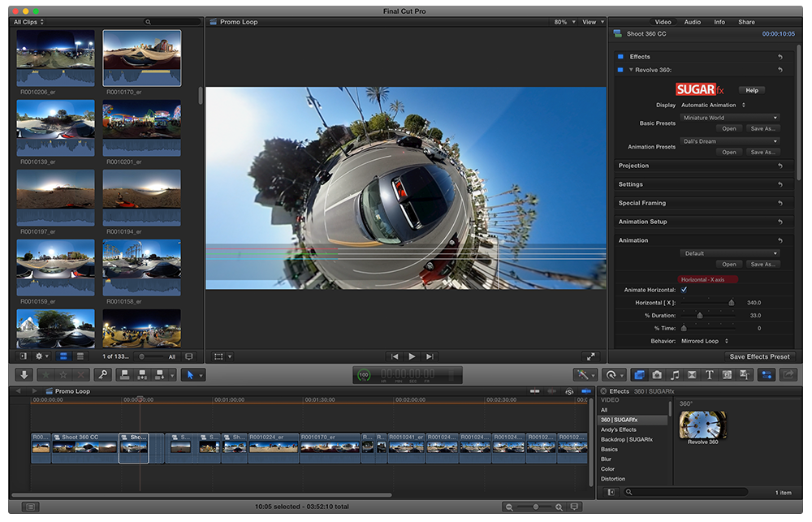Click Save Effects Preset button
The image size is (812, 522).
pos(759,356)
